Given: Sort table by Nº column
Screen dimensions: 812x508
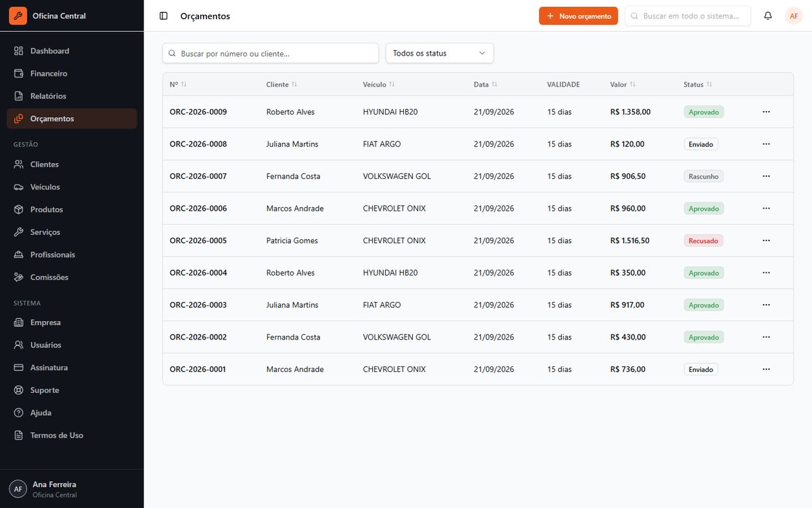Looking at the screenshot, I should [178, 85].
